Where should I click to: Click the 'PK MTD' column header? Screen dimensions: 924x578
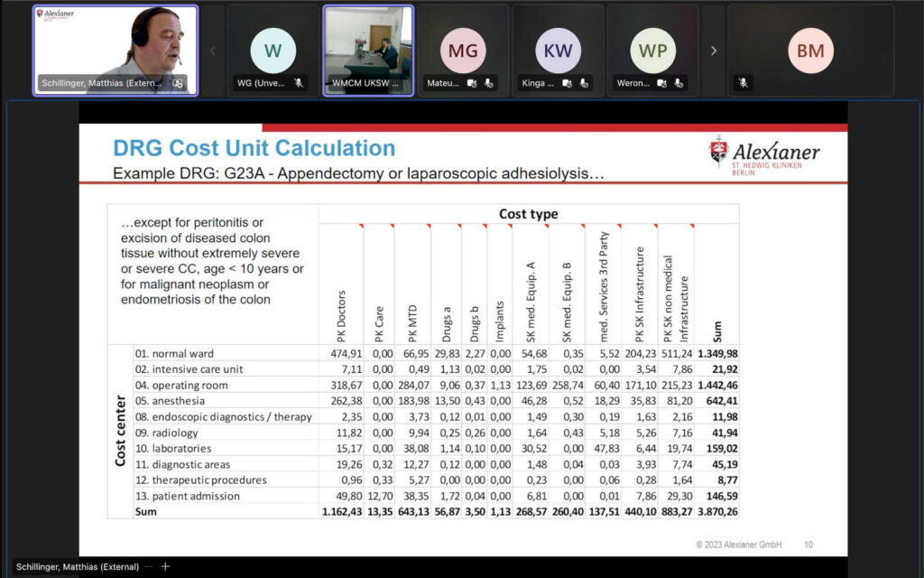[x=411, y=323]
